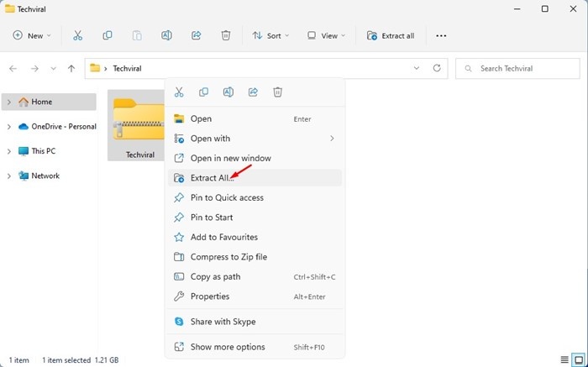
Task: Expand the Home tree node
Action: coord(9,102)
